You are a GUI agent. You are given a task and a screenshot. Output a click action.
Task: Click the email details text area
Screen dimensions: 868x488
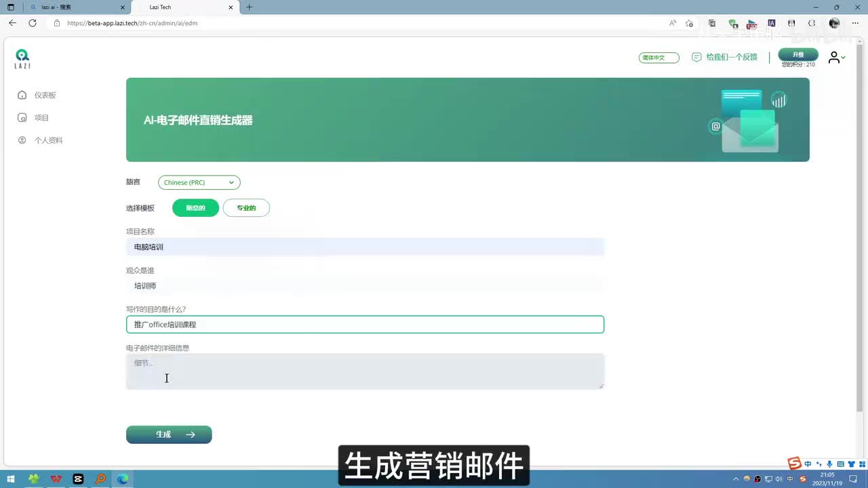(x=365, y=371)
